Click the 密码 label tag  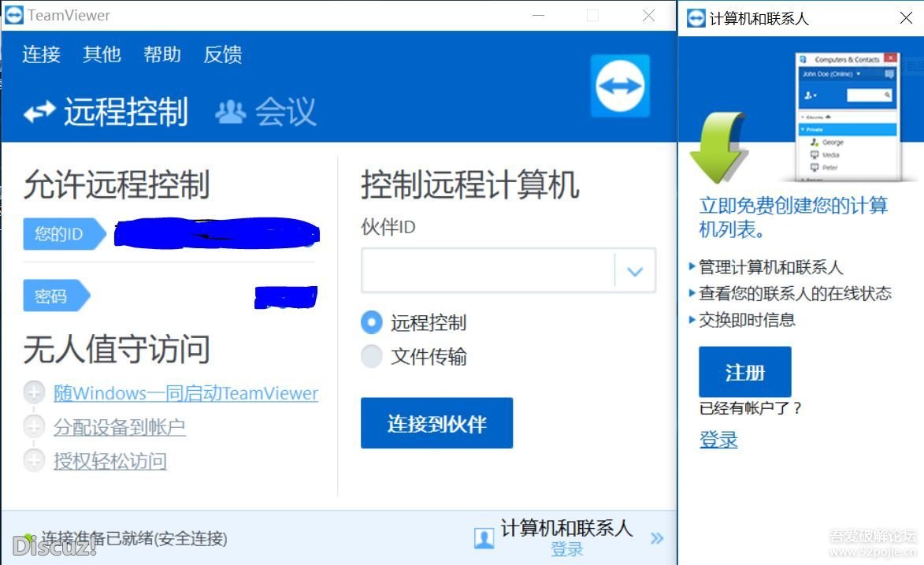[57, 296]
